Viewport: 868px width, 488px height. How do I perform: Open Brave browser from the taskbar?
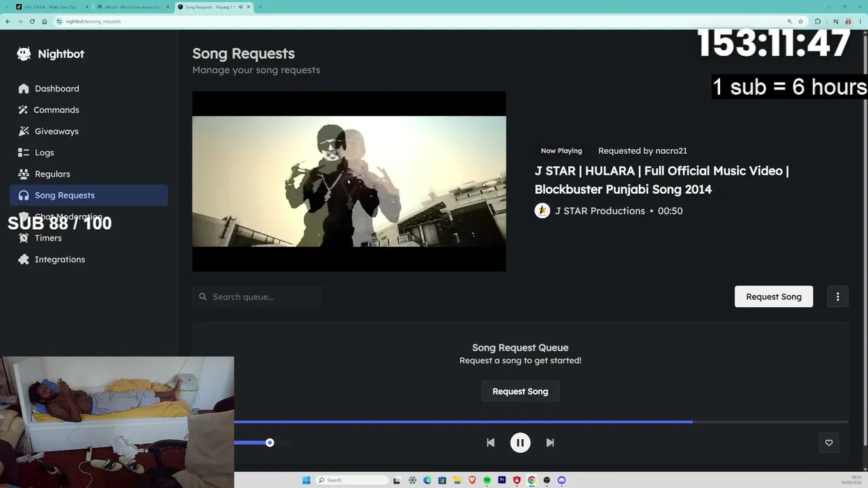[472, 480]
